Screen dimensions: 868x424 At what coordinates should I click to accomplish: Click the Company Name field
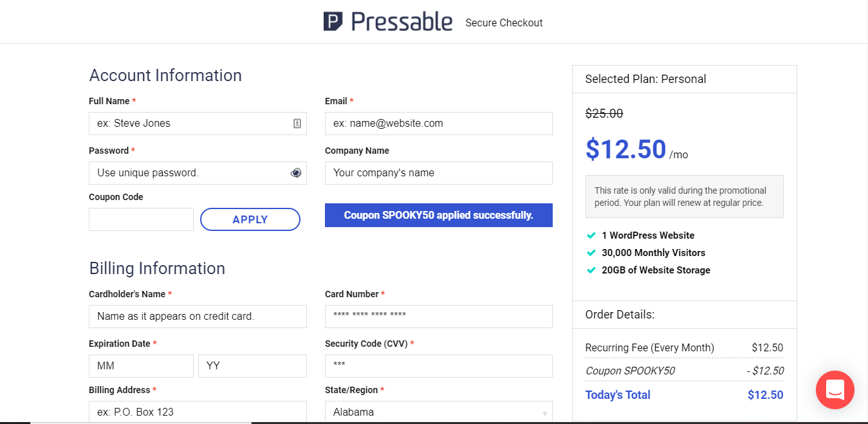(x=438, y=173)
